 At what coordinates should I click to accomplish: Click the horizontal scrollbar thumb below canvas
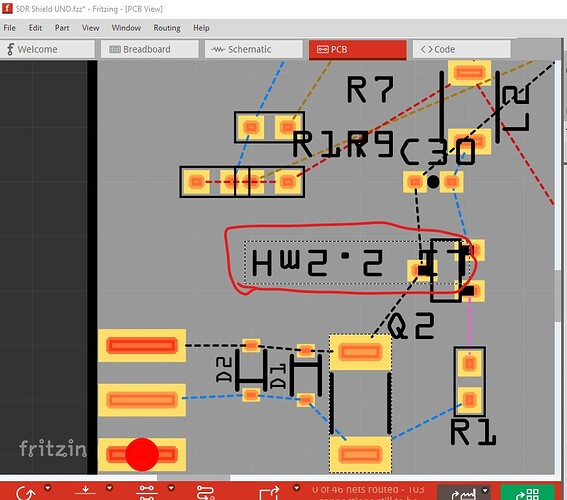coord(193,478)
